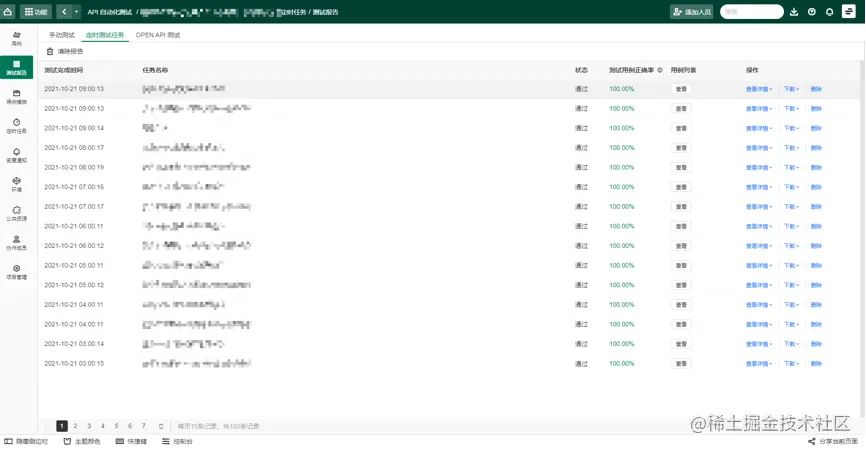866x449 pixels.
Task: Open 协作成员 in the sidebar
Action: click(x=17, y=242)
